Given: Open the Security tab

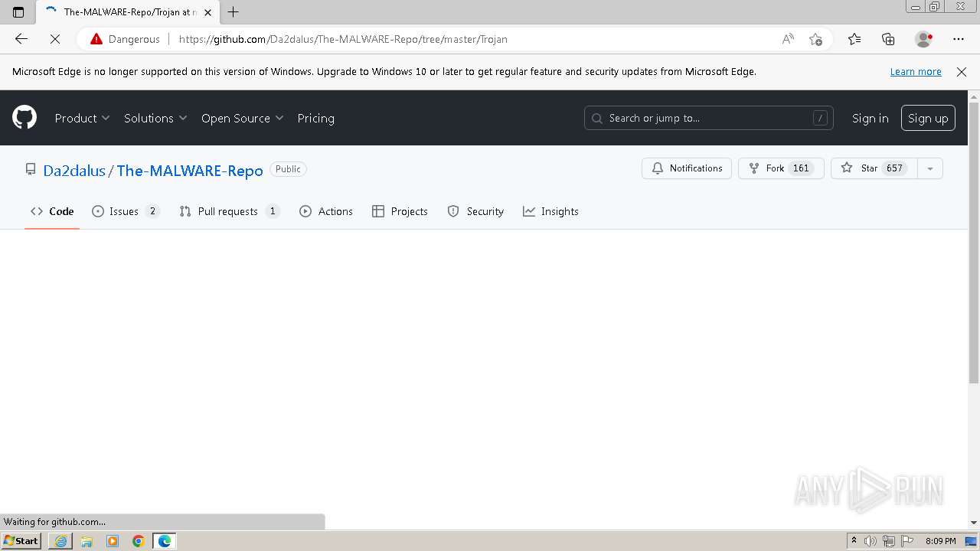Looking at the screenshot, I should (475, 211).
